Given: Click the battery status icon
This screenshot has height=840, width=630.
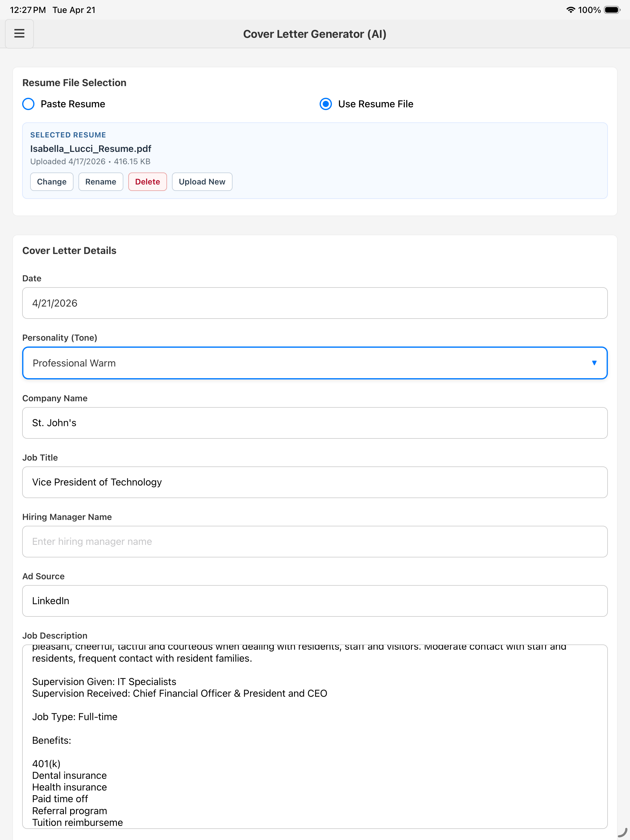Looking at the screenshot, I should tap(612, 10).
